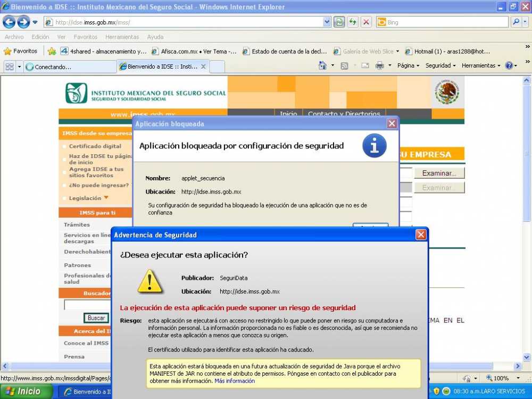The width and height of the screenshot is (532, 399).
Task: Expand the Home button dropdown arrow
Action: coord(333,65)
